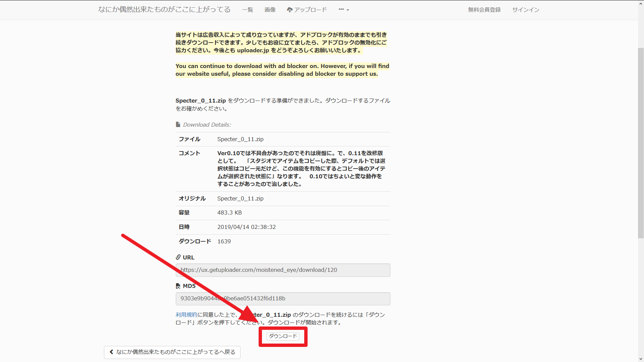Expand the caret next to the dots menu
644x362 pixels.
pyautogui.click(x=348, y=10)
